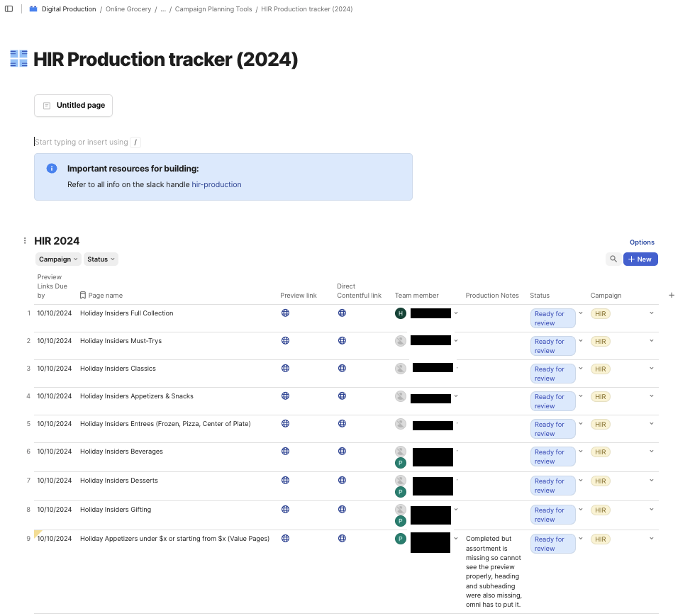690x616 pixels.
Task: Open the Campaign filter dropdown
Action: pyautogui.click(x=57, y=259)
